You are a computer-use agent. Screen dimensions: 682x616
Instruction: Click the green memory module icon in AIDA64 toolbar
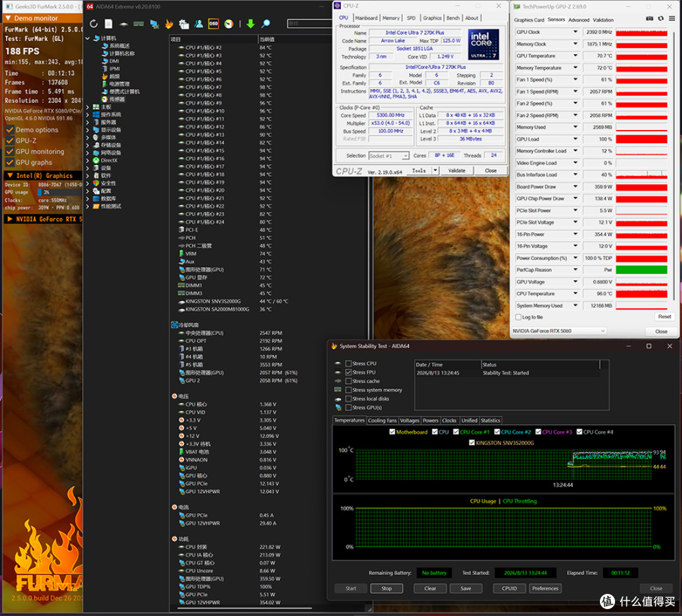139,24
